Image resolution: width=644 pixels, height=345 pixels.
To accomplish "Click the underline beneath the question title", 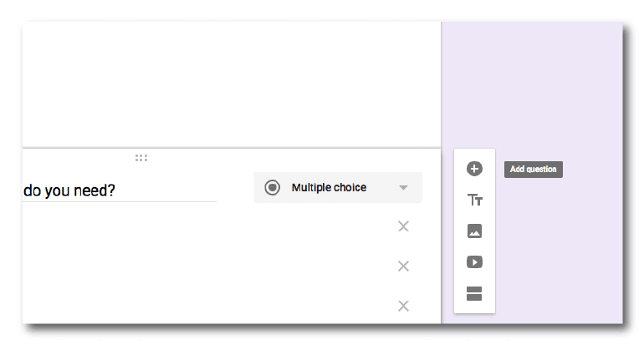I will 117,201.
